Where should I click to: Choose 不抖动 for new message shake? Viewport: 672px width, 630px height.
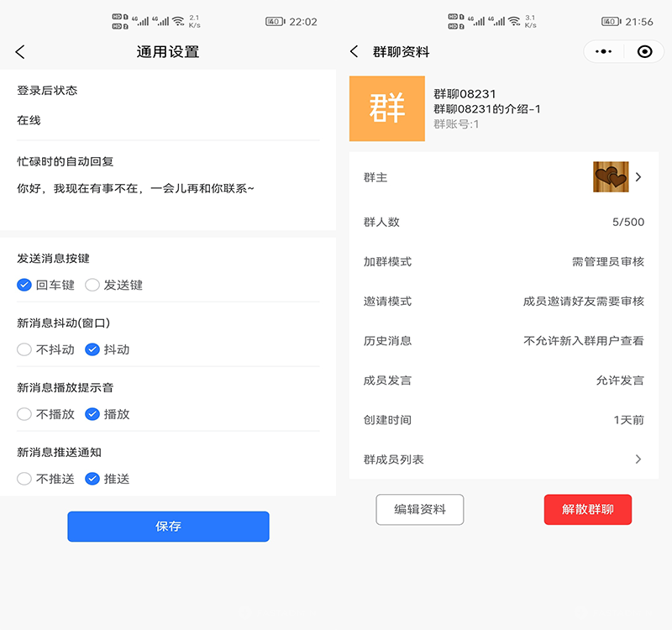25,349
